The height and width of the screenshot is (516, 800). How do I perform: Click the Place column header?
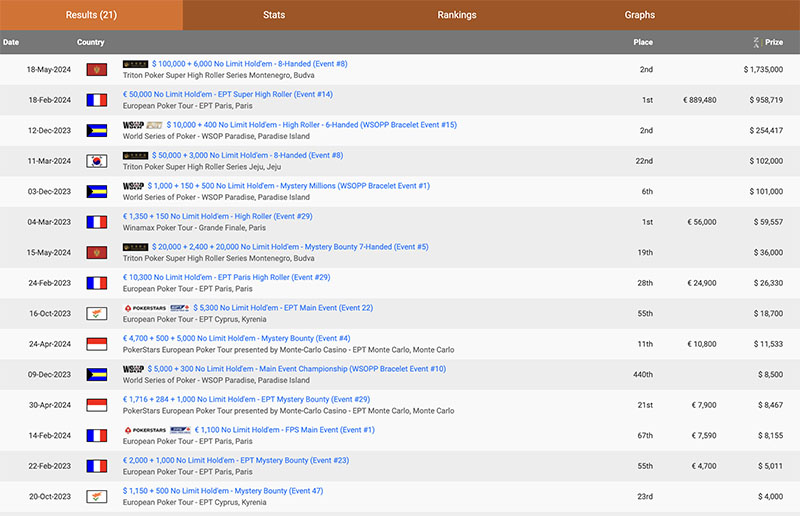pyautogui.click(x=643, y=43)
